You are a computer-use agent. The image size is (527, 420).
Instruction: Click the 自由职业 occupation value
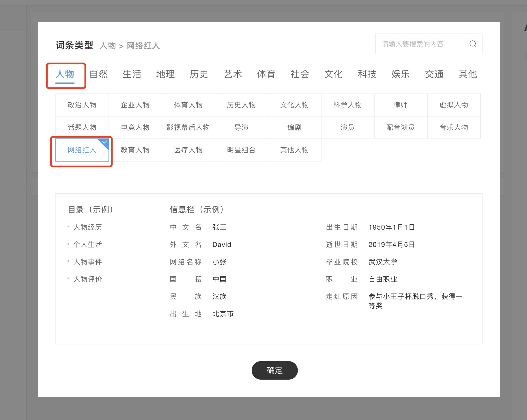383,279
